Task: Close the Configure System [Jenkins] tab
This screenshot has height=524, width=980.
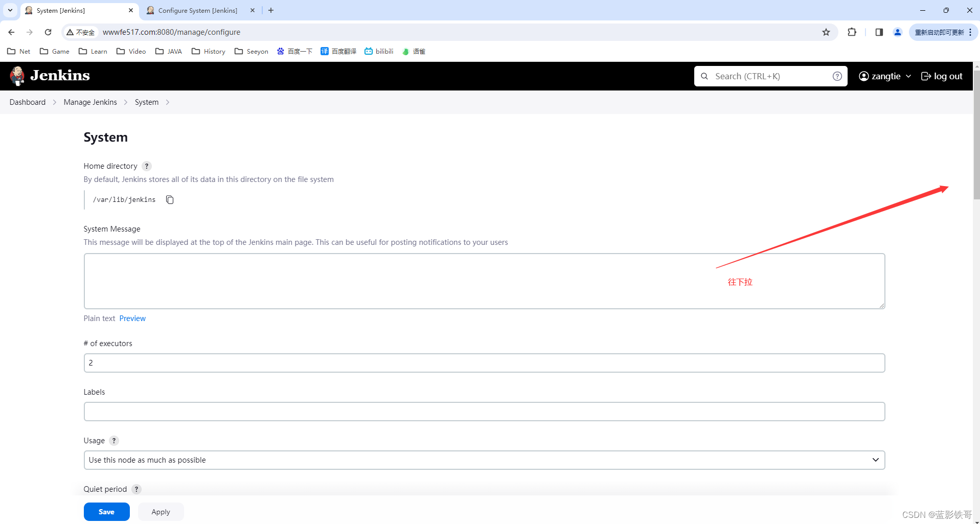Action: click(253, 10)
